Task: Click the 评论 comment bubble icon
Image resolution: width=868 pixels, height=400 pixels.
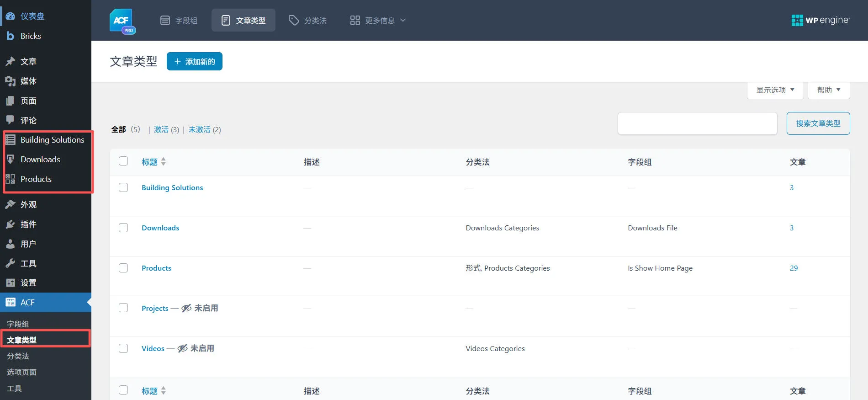Action: tap(11, 120)
